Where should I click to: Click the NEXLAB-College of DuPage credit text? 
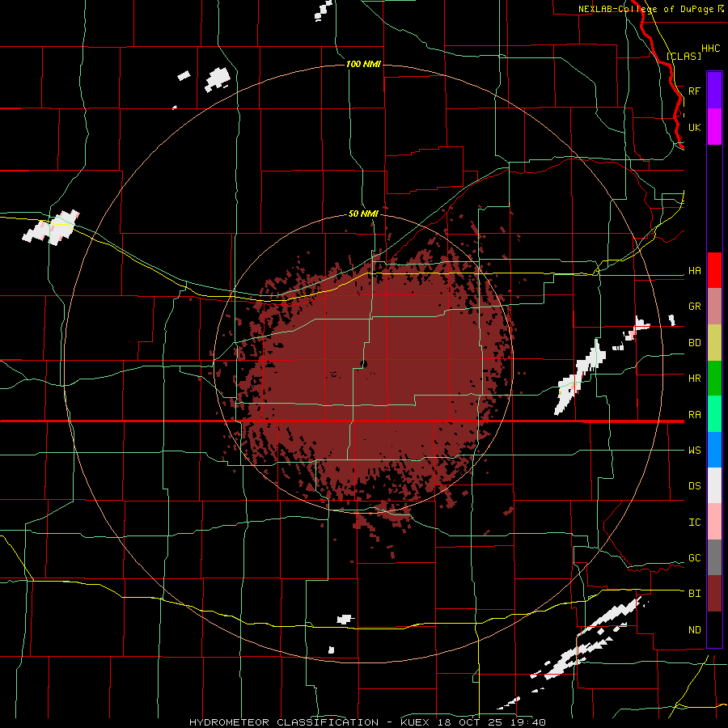650,9
